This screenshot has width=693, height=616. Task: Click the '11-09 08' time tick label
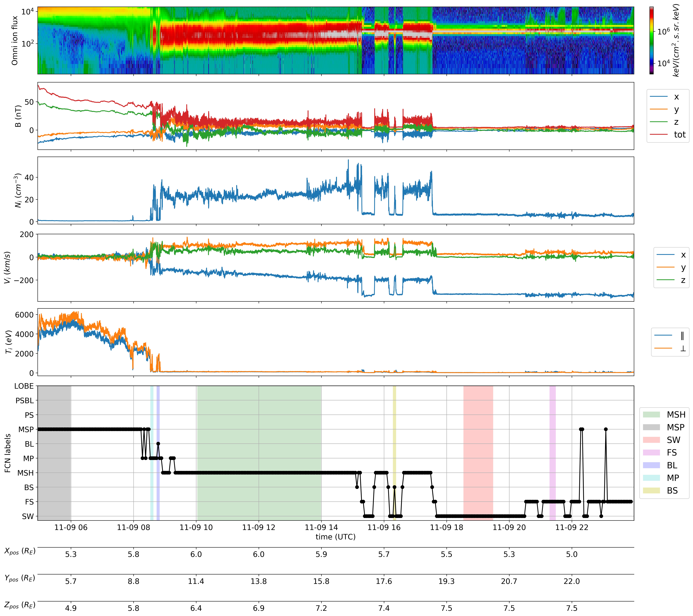point(134,528)
